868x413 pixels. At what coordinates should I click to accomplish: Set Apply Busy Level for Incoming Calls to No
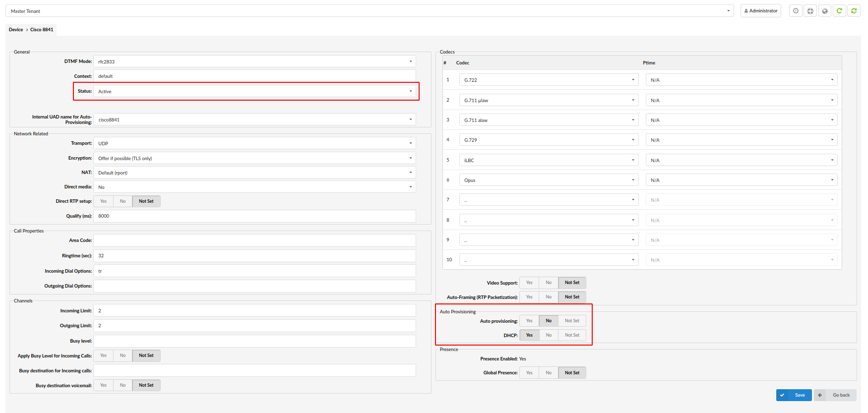pyautogui.click(x=123, y=355)
